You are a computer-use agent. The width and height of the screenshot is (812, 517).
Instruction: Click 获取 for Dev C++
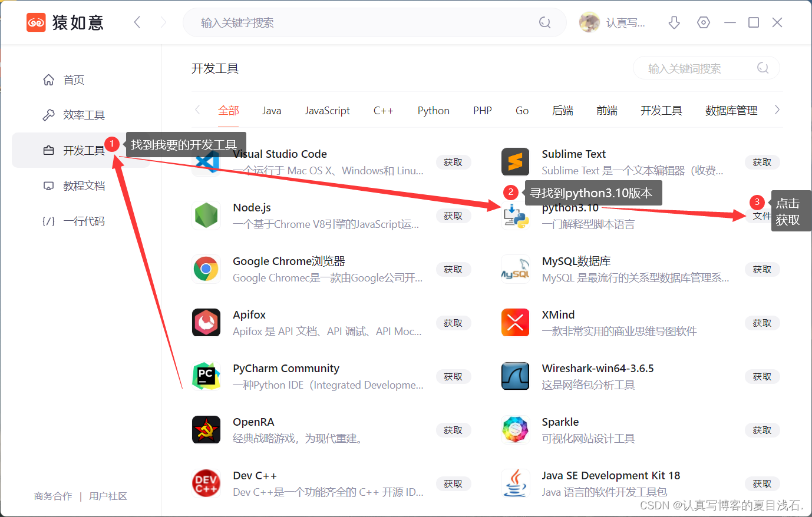(x=453, y=483)
